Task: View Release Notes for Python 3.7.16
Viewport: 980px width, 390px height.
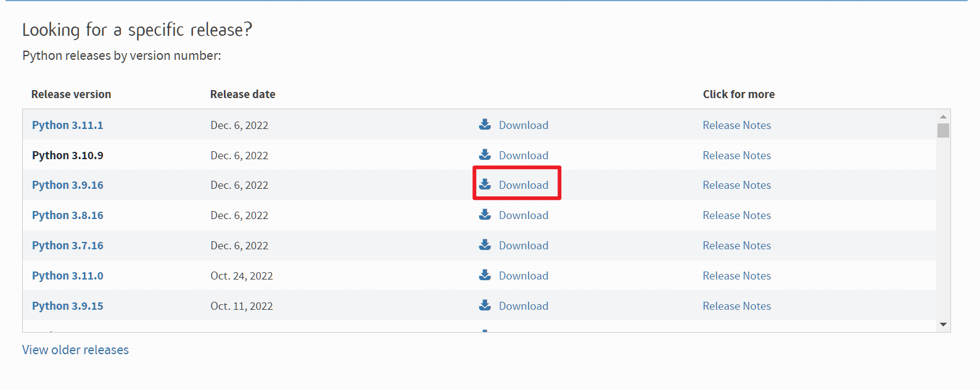Action: [x=737, y=246]
